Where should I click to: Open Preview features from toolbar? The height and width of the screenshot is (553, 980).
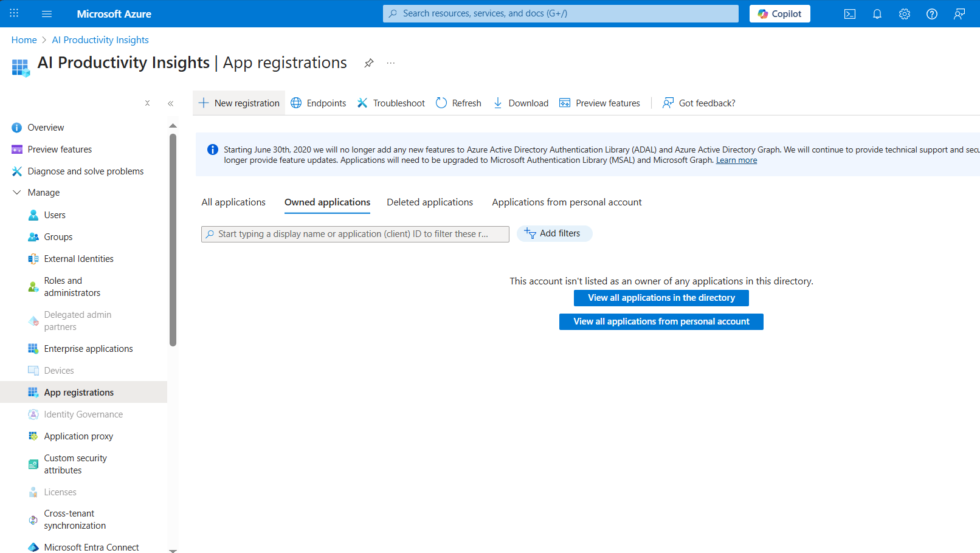[x=599, y=103]
